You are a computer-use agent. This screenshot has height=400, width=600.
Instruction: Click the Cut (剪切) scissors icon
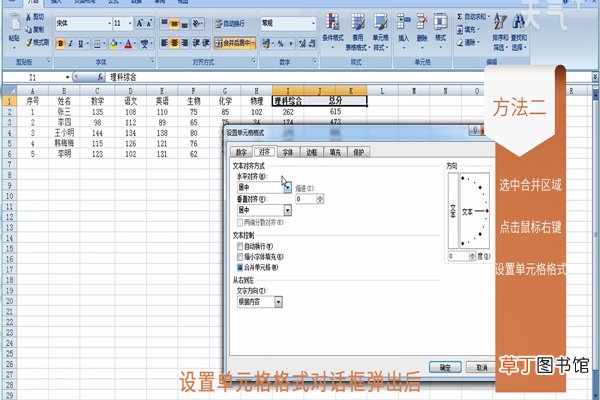(29, 17)
